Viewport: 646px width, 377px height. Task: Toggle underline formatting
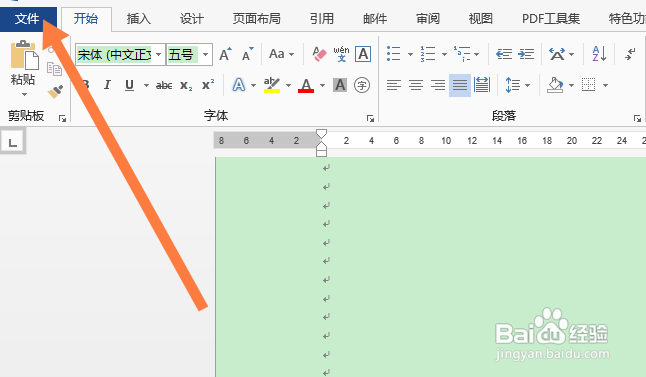pos(129,85)
